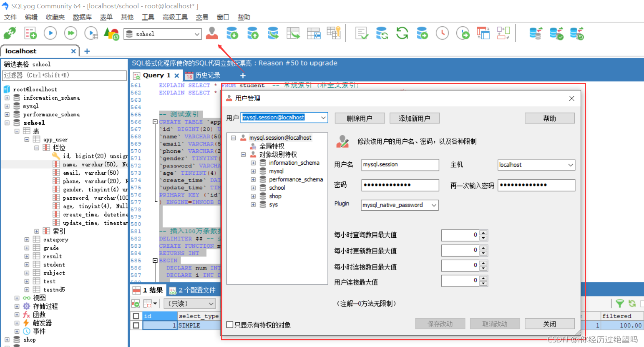Screen dimensions: 644x347
Task: Click the database icon with wavy arrow
Action: (273, 33)
